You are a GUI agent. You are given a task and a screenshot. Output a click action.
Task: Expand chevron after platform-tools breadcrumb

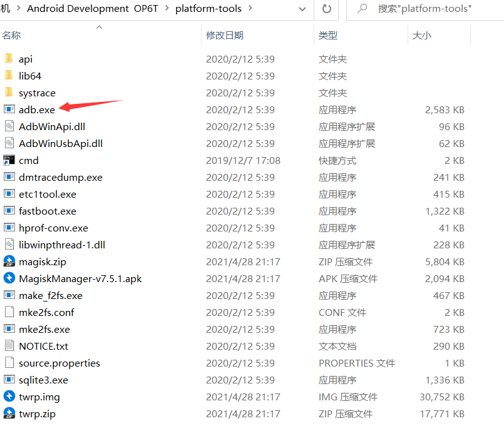(x=250, y=8)
